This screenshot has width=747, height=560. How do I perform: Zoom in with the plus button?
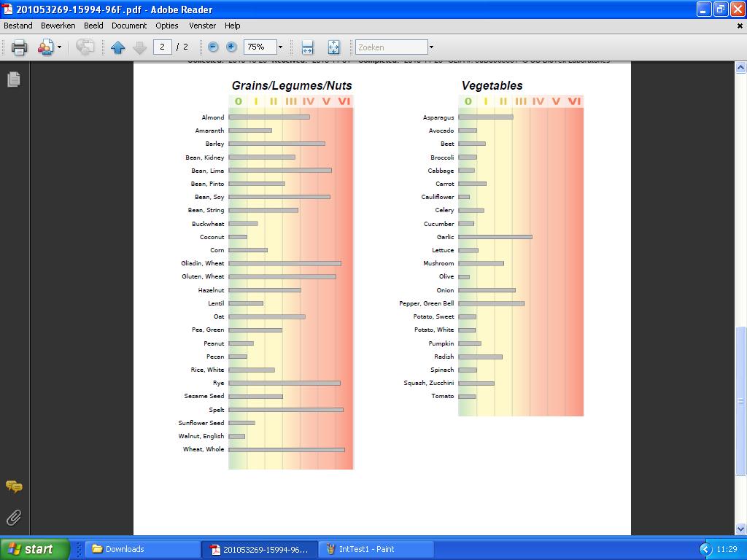point(231,47)
